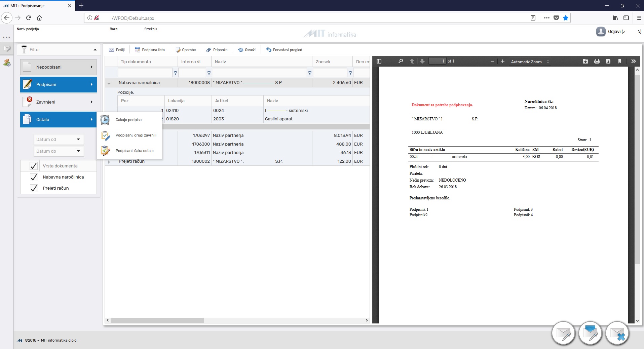Screen dimensions: 644x349
Task: Toggle the PDF viewer sidebar
Action: 379,61
